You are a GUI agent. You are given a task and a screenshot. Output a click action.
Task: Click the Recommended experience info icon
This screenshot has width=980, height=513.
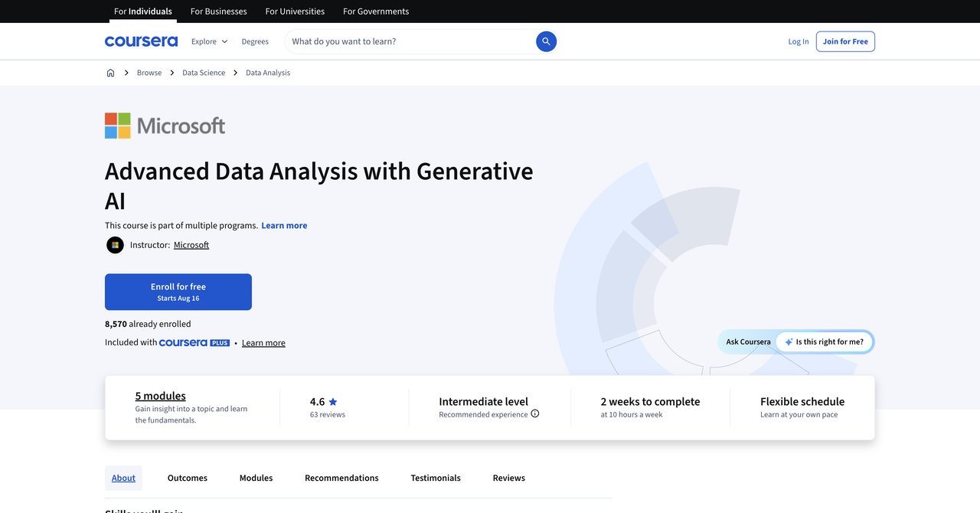[535, 414]
